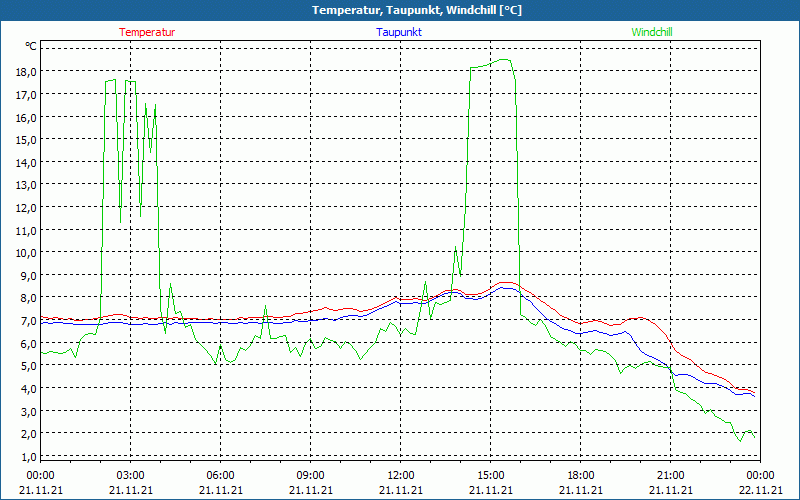Click the 14,0 y-axis label
Screen dimensions: 800x500
coord(26,163)
